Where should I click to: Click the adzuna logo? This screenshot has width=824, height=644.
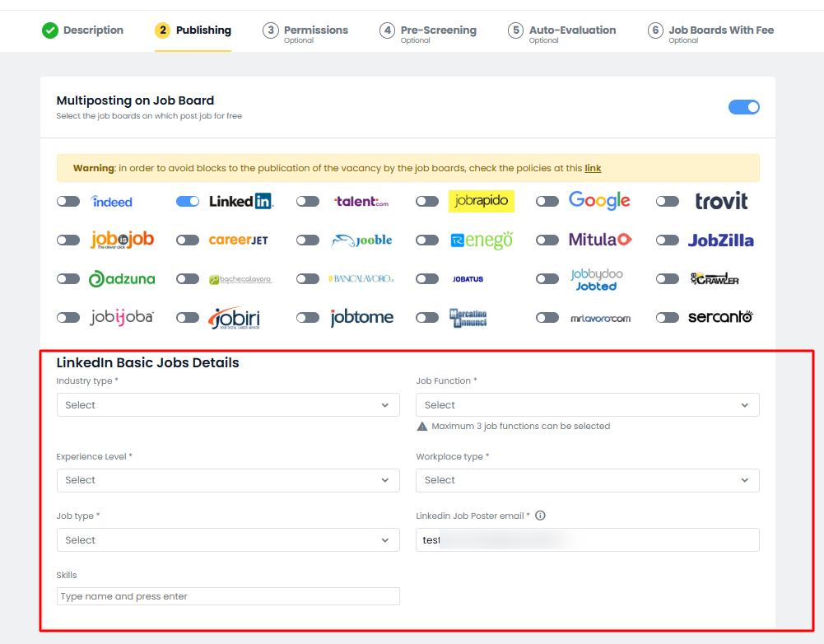tap(122, 278)
